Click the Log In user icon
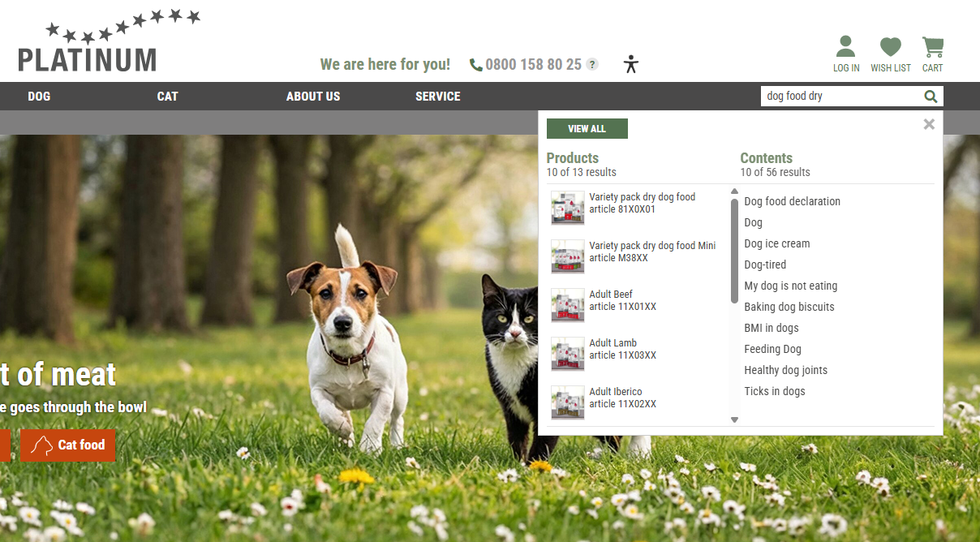The width and height of the screenshot is (980, 542). point(845,48)
